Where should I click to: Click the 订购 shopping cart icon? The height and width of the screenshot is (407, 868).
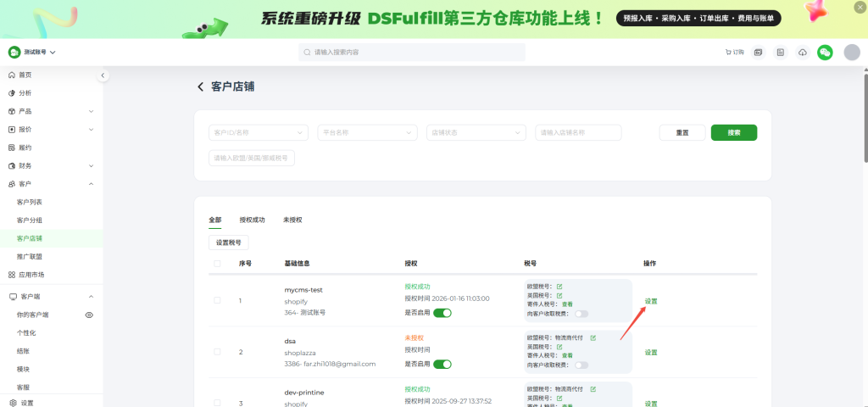(x=734, y=53)
